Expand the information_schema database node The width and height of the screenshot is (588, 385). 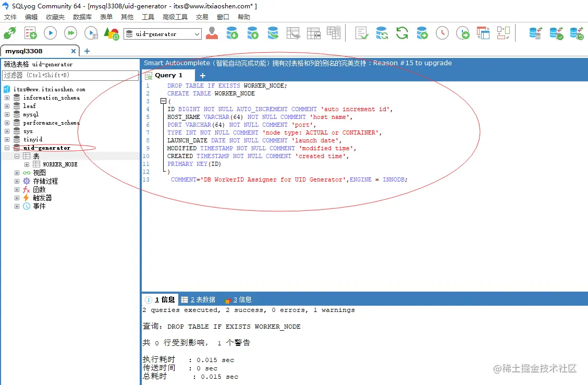click(x=7, y=98)
